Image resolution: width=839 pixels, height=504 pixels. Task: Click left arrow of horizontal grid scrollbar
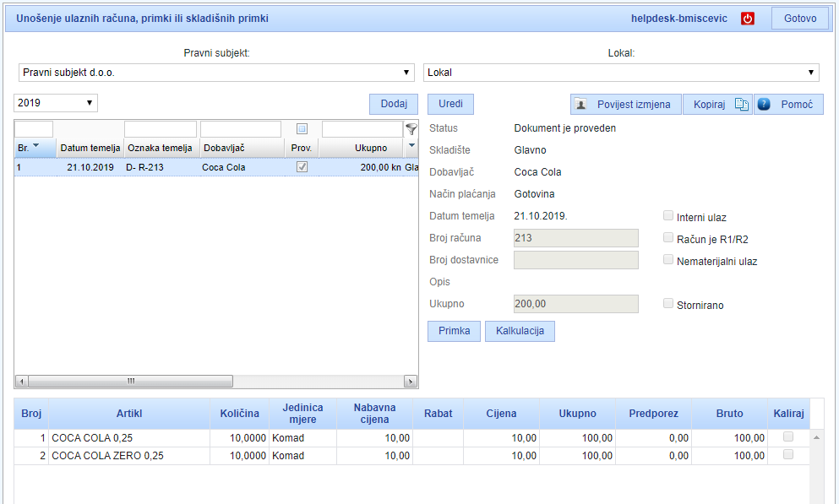(22, 382)
